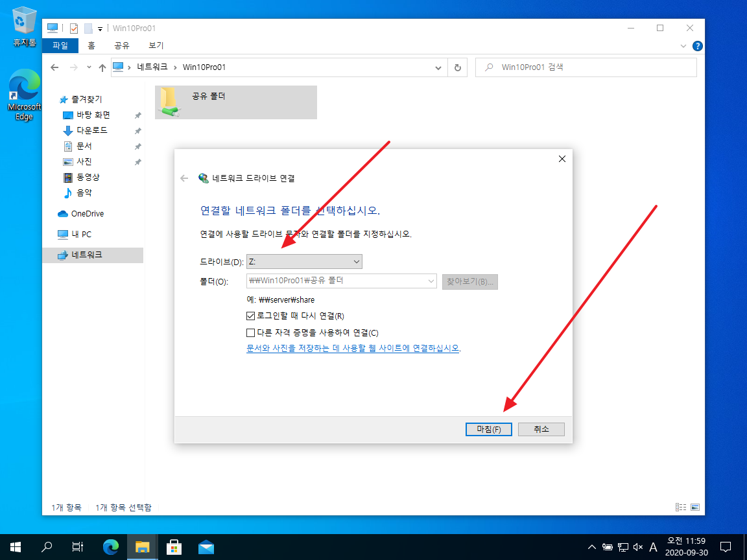This screenshot has height=560, width=747.
Task: Open the Windows Start menu
Action: pyautogui.click(x=16, y=547)
